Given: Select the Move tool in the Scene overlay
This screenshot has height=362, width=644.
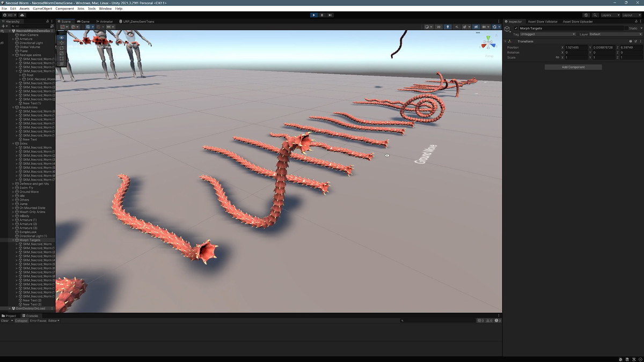Looking at the screenshot, I should 62,42.
